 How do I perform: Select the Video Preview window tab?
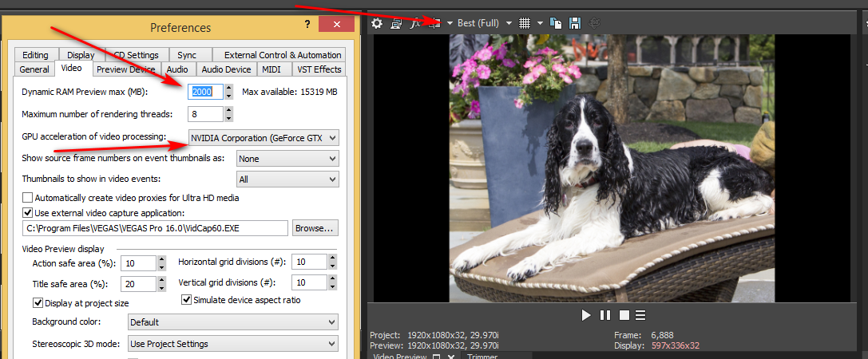pyautogui.click(x=400, y=357)
